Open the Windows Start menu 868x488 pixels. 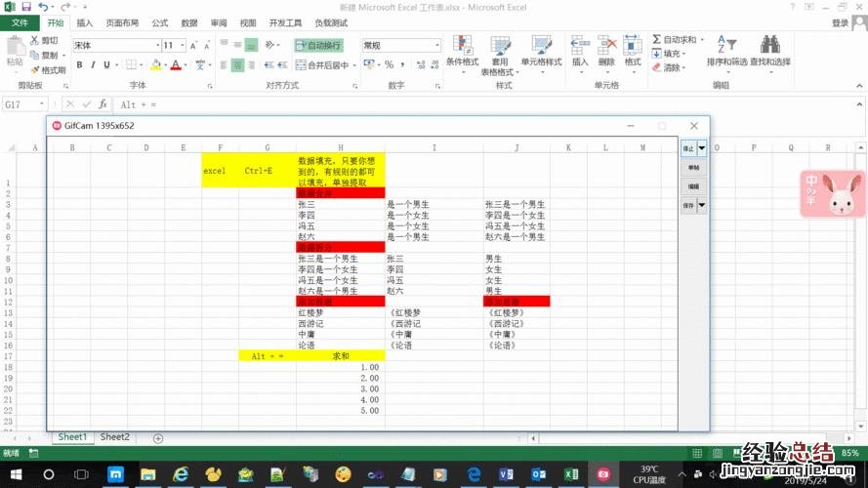tap(16, 474)
